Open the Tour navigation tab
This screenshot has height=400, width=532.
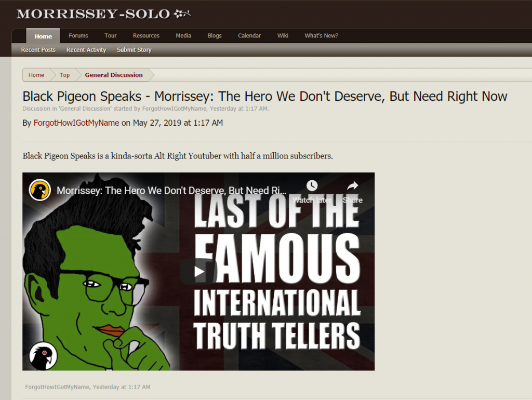tap(110, 36)
